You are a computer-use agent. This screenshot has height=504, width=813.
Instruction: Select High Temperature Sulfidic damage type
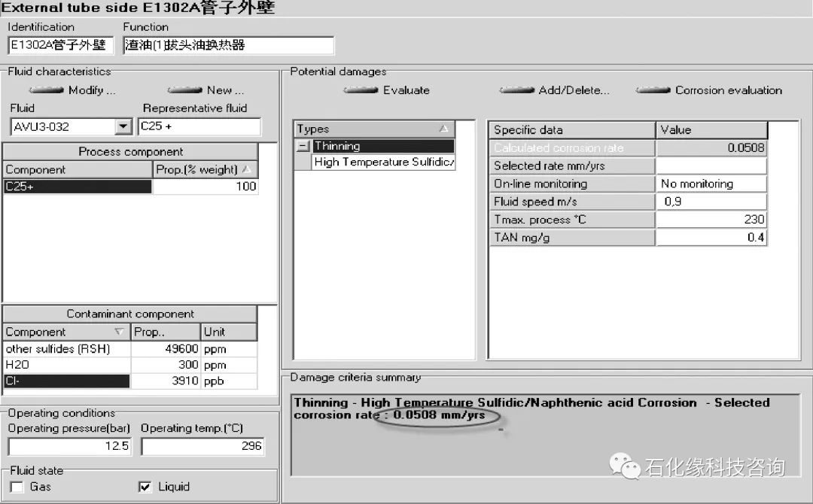384,162
